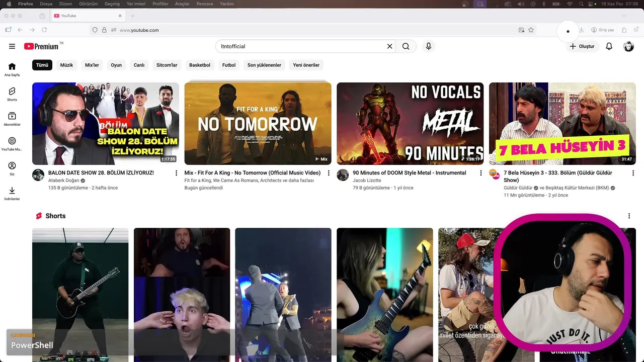This screenshot has width=644, height=362.
Task: Select the Sitcom'lar filter chip
Action: (167, 65)
